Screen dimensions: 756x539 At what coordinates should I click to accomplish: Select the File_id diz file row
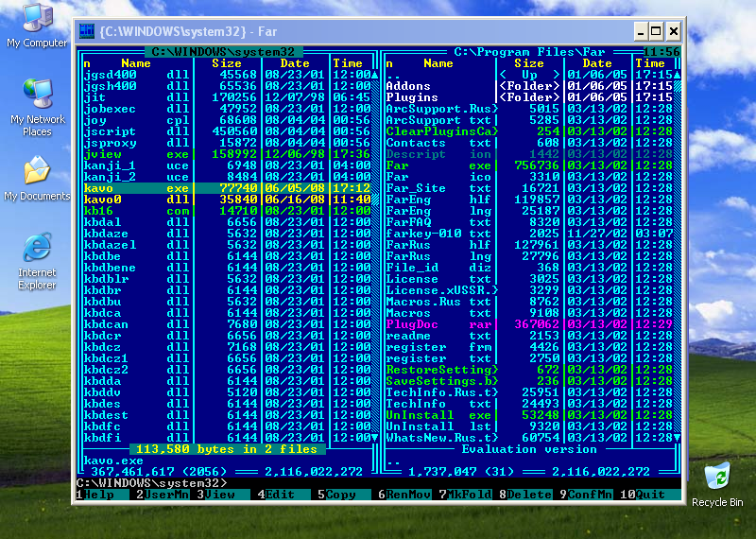pos(529,268)
